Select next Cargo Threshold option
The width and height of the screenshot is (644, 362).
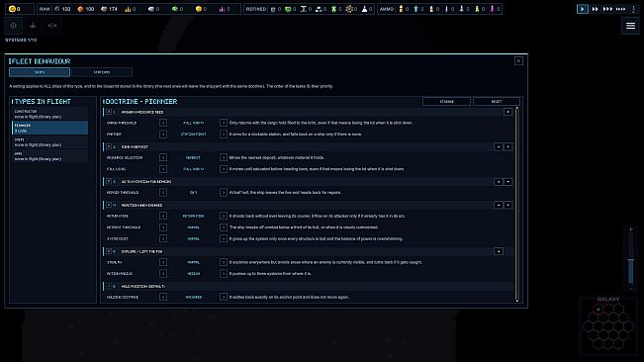pos(224,123)
